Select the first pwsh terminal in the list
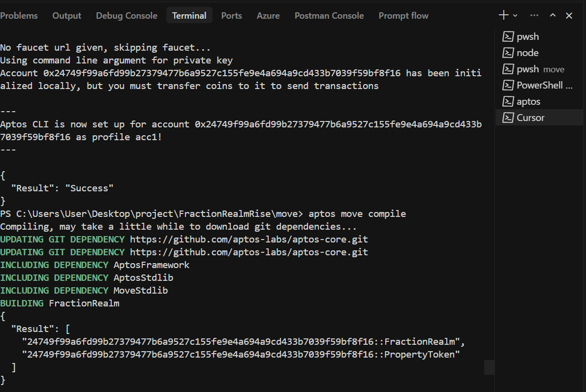 point(539,36)
